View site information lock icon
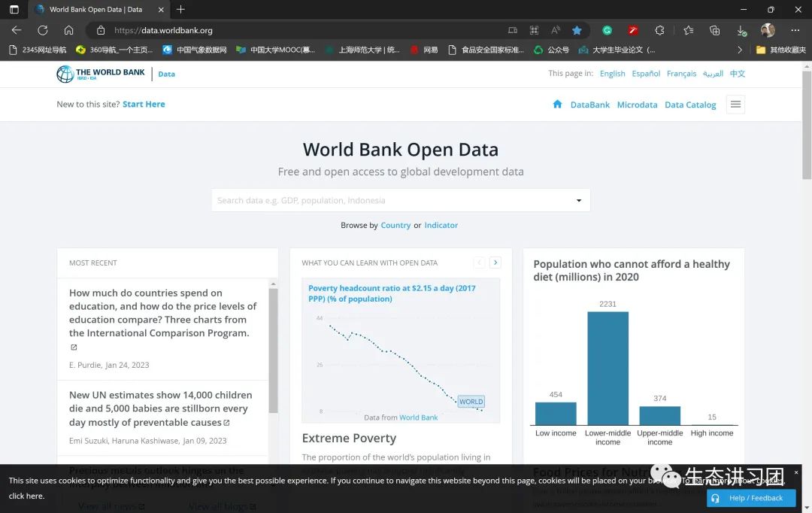 pyautogui.click(x=101, y=31)
